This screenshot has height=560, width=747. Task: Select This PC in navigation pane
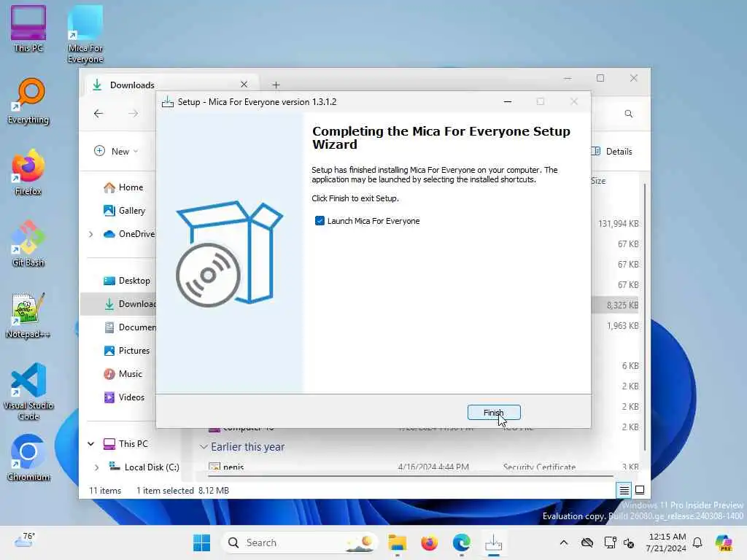pos(126,444)
